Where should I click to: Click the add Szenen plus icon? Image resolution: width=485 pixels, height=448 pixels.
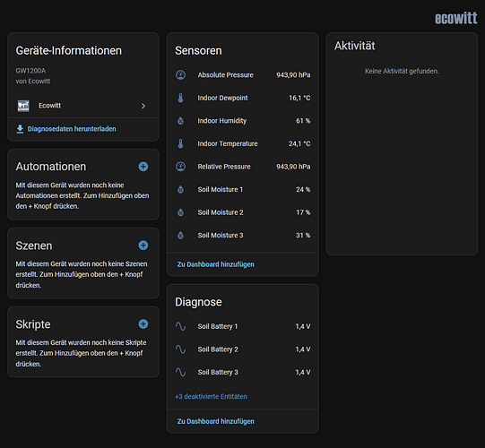coord(143,246)
